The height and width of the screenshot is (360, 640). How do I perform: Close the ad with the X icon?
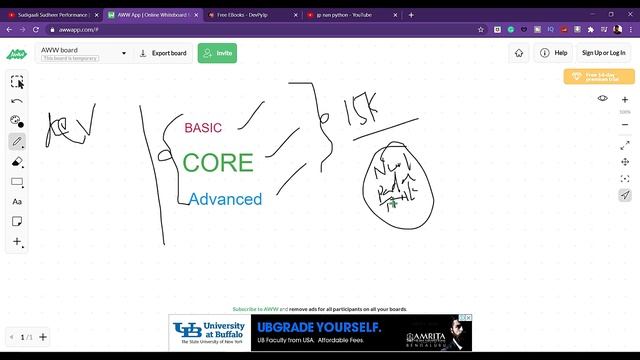(x=469, y=318)
